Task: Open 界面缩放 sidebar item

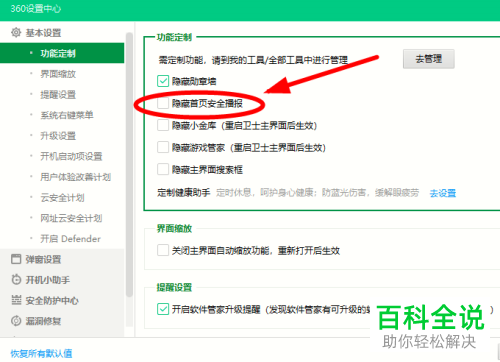Action: pos(58,74)
